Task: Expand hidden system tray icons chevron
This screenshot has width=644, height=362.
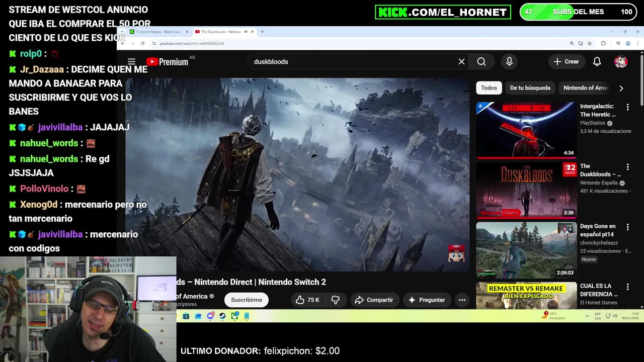Action: click(x=587, y=316)
